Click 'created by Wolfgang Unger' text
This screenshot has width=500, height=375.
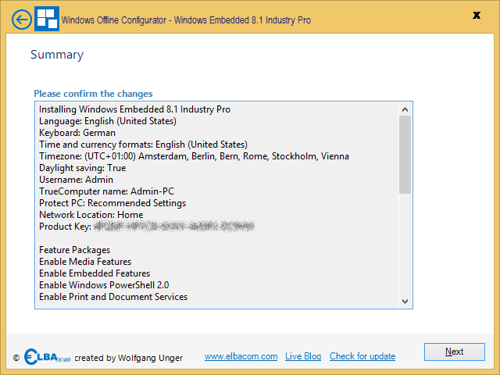pyautogui.click(x=128, y=358)
